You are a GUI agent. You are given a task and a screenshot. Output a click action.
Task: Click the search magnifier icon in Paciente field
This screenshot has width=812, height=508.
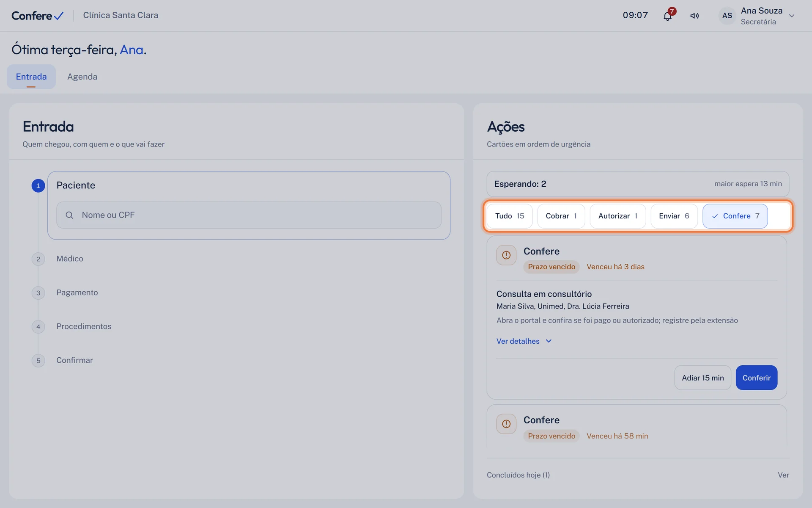click(x=69, y=215)
